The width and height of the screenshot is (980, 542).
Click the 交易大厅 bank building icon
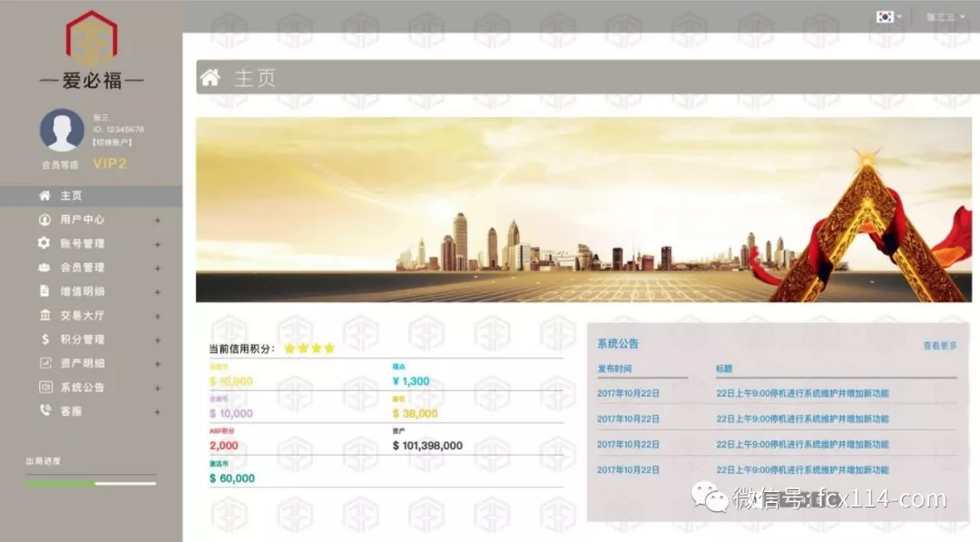(44, 315)
